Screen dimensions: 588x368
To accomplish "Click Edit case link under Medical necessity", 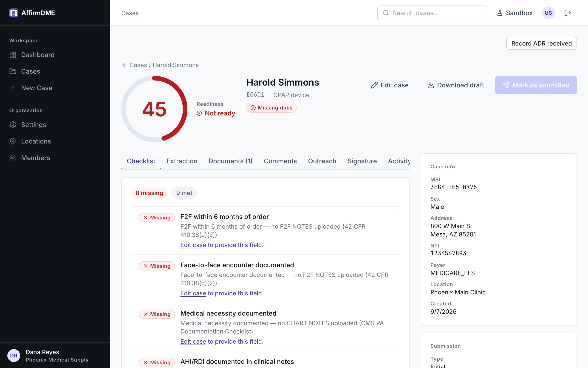I will [193, 342].
